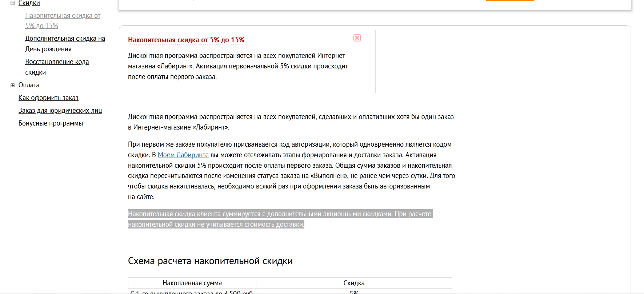Close the discount info box with red X
The width and height of the screenshot is (644, 294).
357,38
